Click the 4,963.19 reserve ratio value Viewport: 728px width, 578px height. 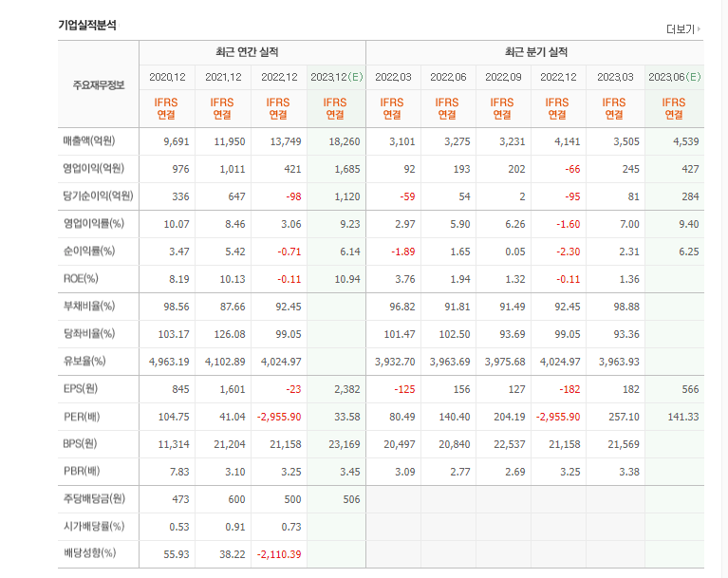point(169,362)
